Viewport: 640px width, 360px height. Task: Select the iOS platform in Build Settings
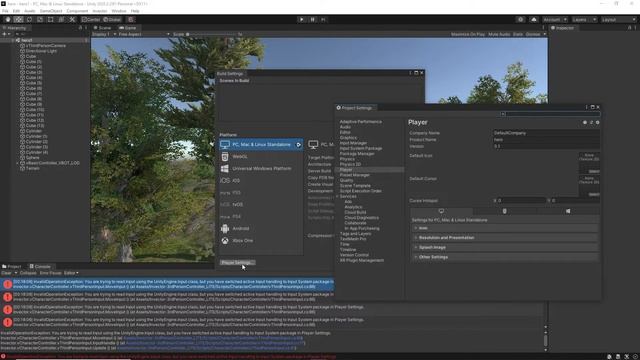click(261, 180)
